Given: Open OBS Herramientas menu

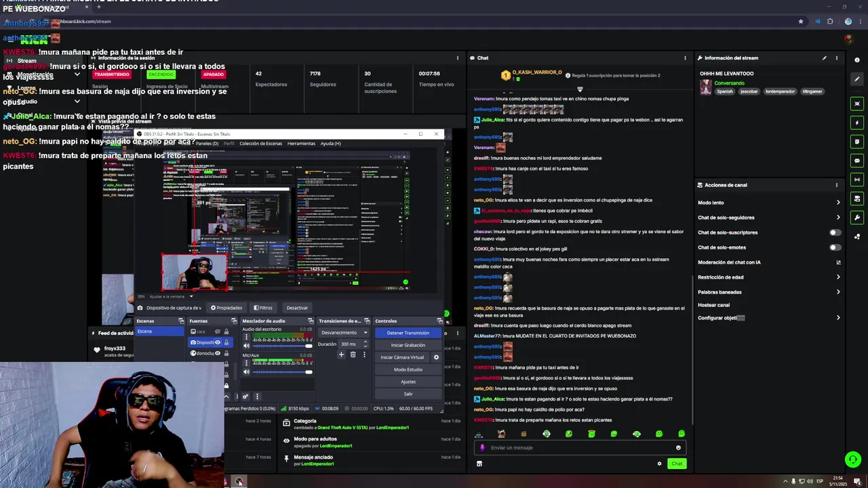Looking at the screenshot, I should [x=301, y=144].
